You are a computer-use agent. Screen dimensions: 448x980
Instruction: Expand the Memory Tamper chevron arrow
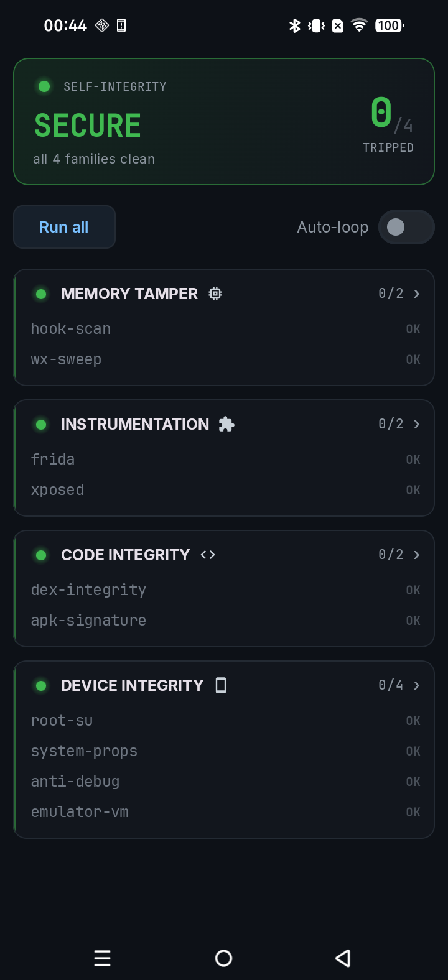[416, 294]
